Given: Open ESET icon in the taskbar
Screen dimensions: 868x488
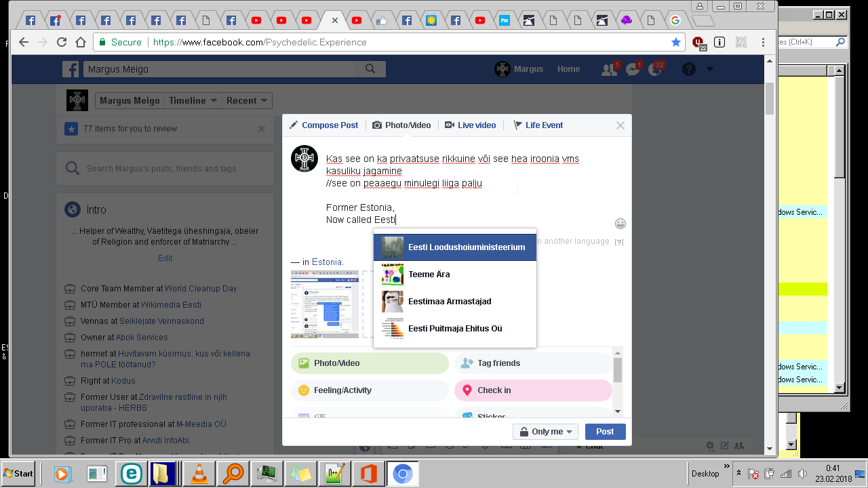Looking at the screenshot, I should 132,474.
